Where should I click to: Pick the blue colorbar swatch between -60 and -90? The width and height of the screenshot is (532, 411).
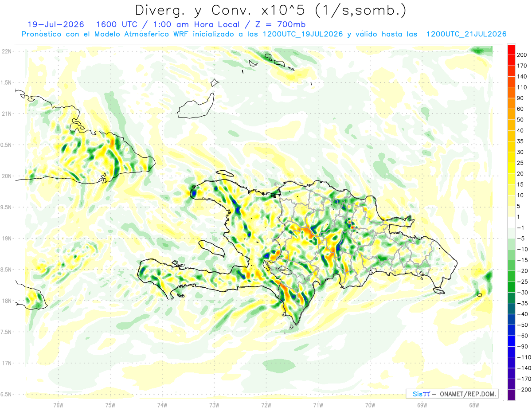click(x=511, y=341)
